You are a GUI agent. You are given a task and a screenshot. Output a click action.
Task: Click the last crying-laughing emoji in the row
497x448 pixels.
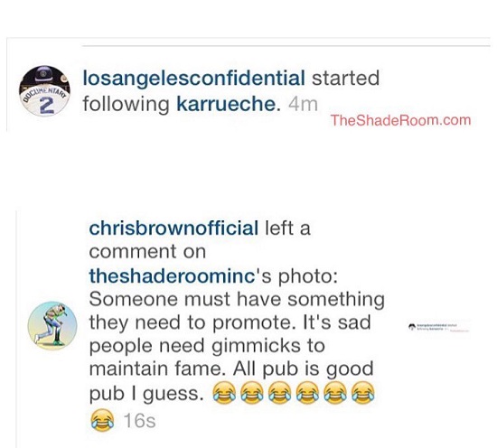tap(363, 393)
